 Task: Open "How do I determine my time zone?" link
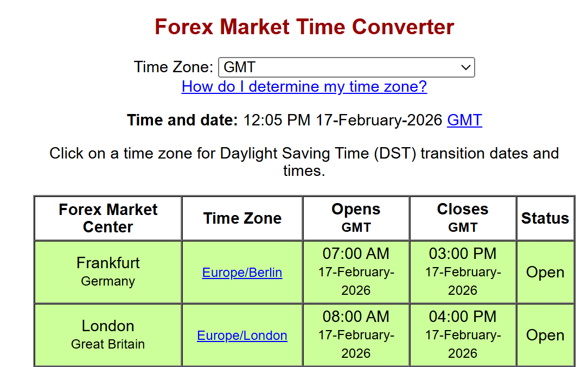[304, 86]
